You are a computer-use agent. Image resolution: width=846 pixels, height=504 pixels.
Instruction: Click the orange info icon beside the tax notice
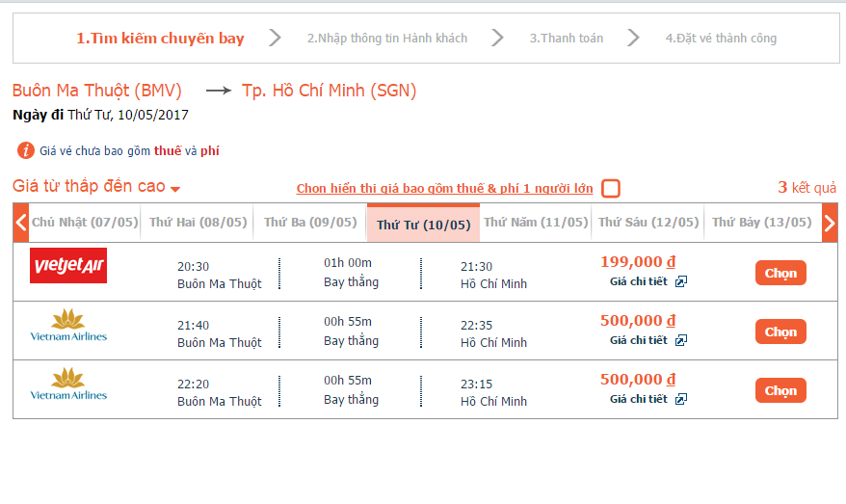tap(25, 150)
